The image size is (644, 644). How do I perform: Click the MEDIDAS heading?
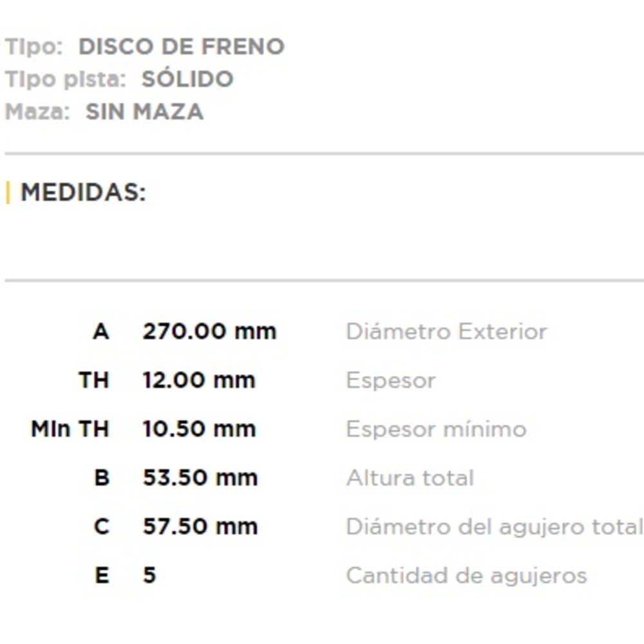coord(83,192)
